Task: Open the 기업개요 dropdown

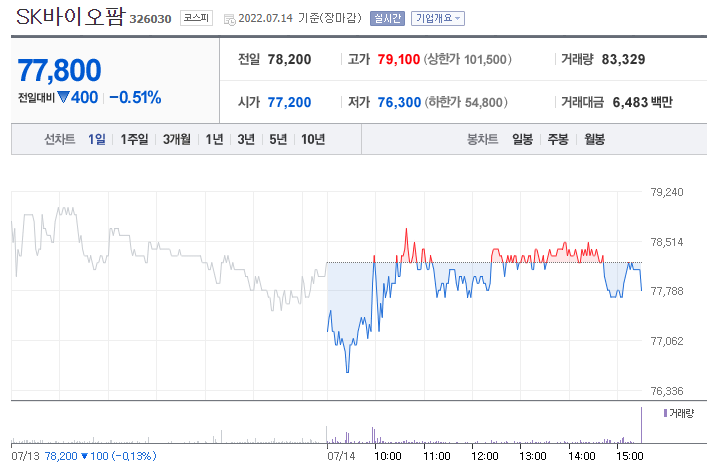Action: pos(437,18)
